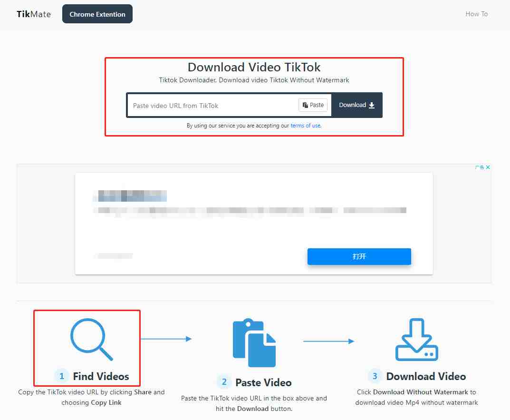This screenshot has width=510, height=420.
Task: Click the 'Tiktok Downloader, Download video Tiktok Without Watermark' subtitle
Action: click(x=254, y=80)
